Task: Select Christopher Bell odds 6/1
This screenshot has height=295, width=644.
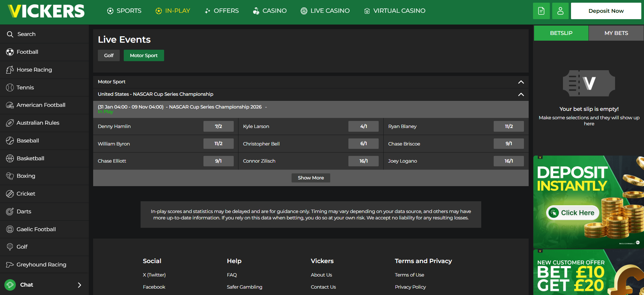Action: coord(364,144)
